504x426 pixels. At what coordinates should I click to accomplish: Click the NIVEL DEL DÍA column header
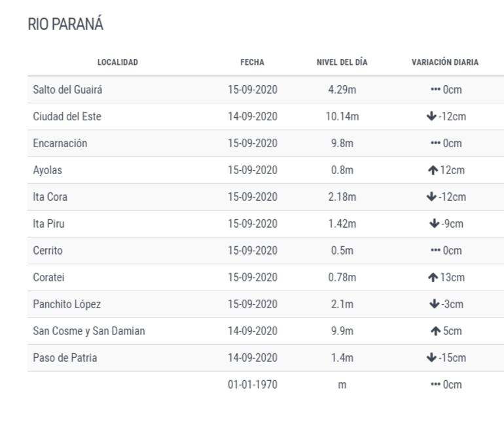[342, 63]
